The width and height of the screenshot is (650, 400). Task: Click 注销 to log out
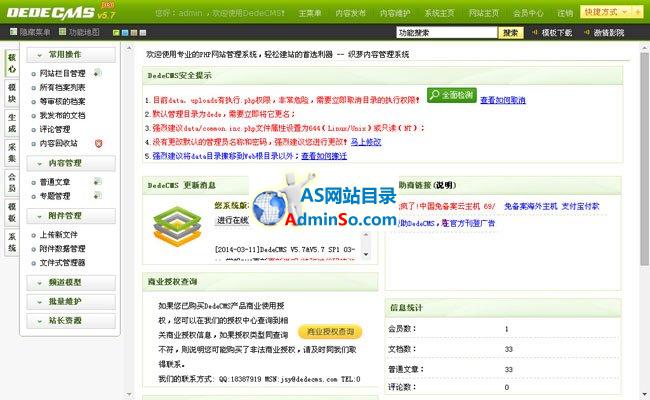coord(565,13)
